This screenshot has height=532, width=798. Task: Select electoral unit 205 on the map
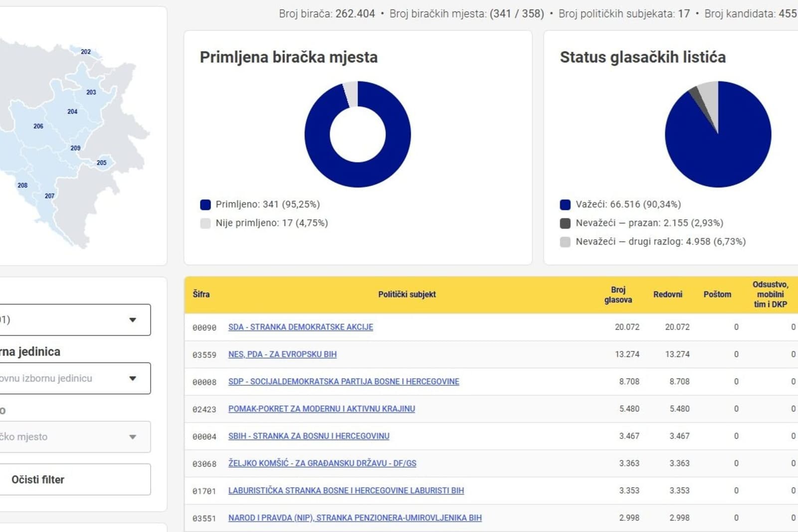pos(102,163)
